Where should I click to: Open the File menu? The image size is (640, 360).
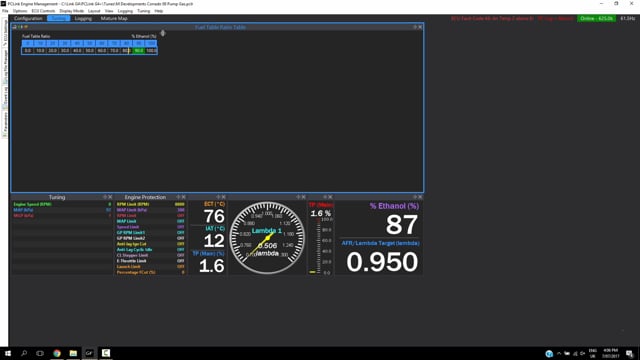pyautogui.click(x=5, y=11)
